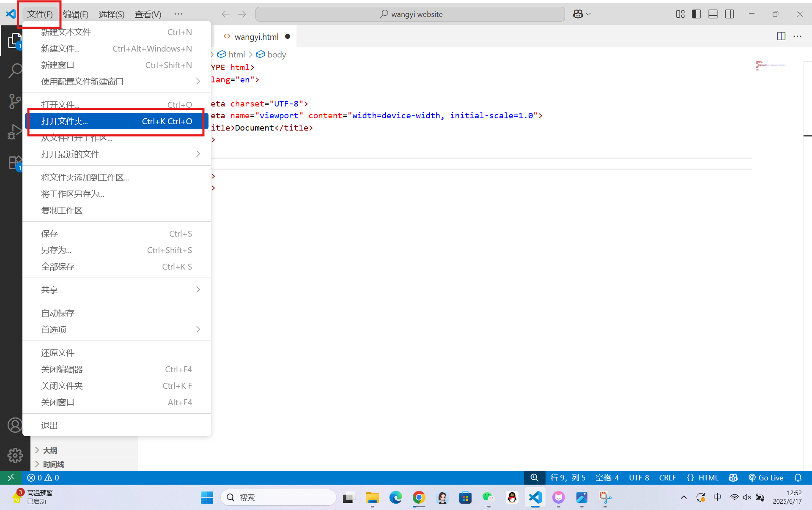Screen dimensions: 812x510
Task: Expand the 大纲 section
Action: (85, 450)
